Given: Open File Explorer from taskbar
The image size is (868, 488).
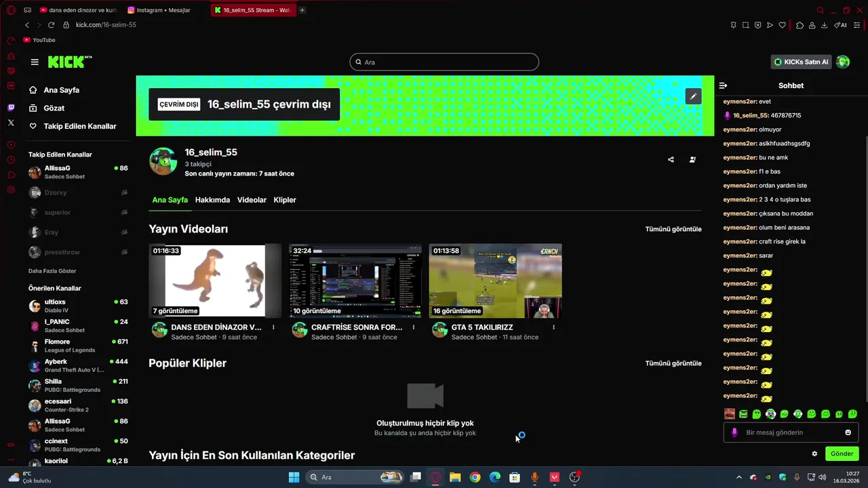Looking at the screenshot, I should point(455,477).
